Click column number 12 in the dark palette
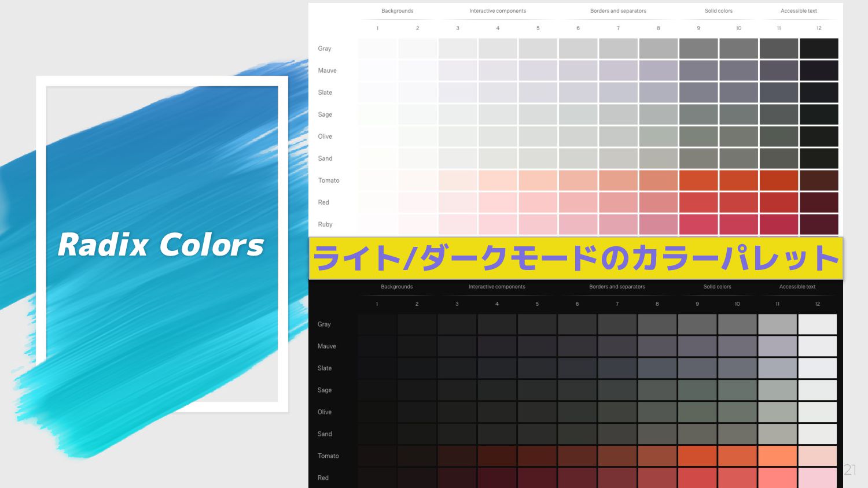868x488 pixels. click(818, 304)
